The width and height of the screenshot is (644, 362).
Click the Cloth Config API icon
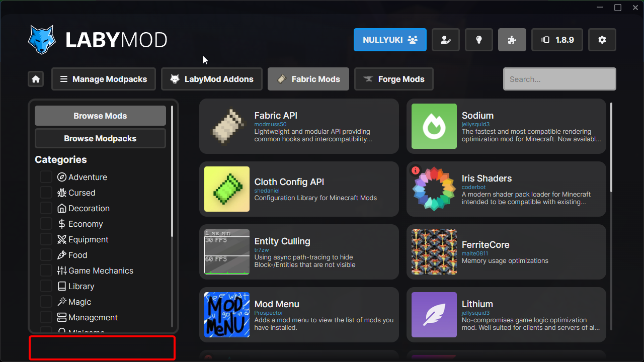point(227,189)
